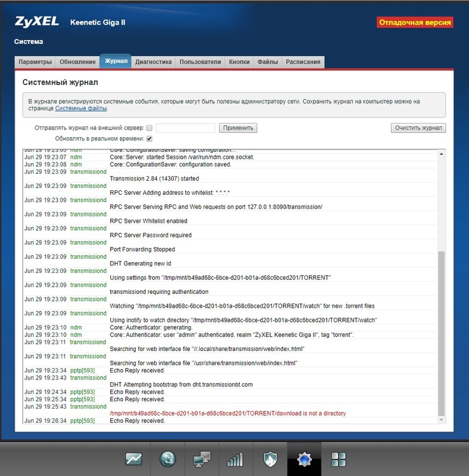469x476 pixels.
Task: Select 'transmissiond requiring authentication' log entry
Action: tap(159, 292)
